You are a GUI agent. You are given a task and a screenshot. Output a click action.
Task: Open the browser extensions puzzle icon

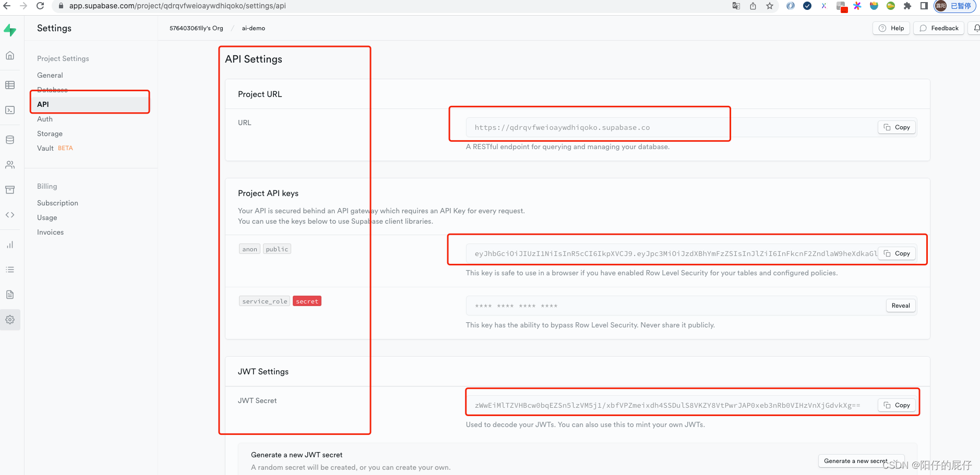coord(907,6)
